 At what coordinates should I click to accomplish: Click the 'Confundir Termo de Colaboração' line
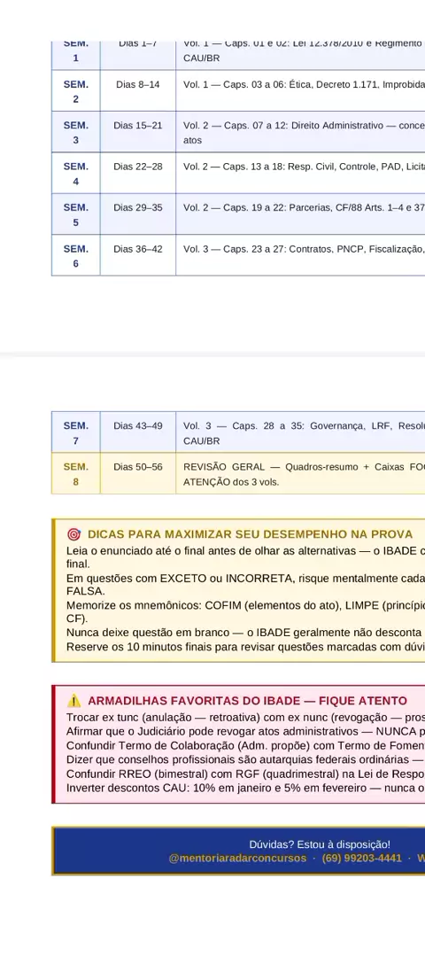[x=245, y=743]
